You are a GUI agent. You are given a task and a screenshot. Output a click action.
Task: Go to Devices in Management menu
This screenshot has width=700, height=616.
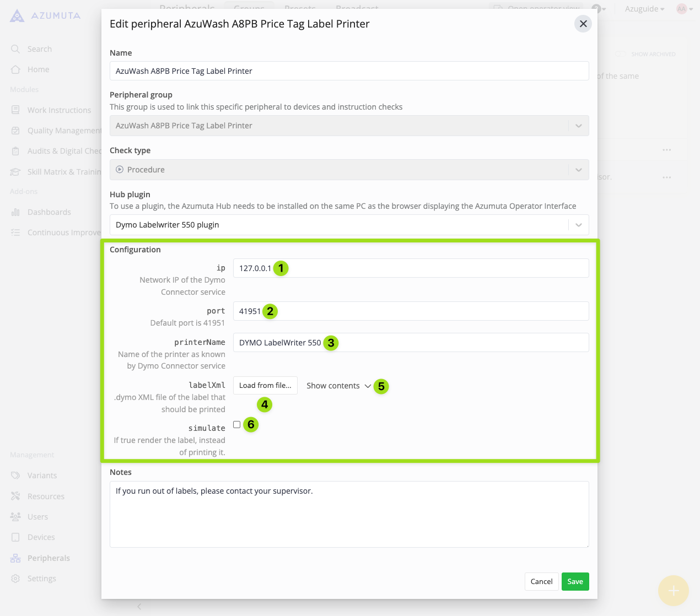41,537
